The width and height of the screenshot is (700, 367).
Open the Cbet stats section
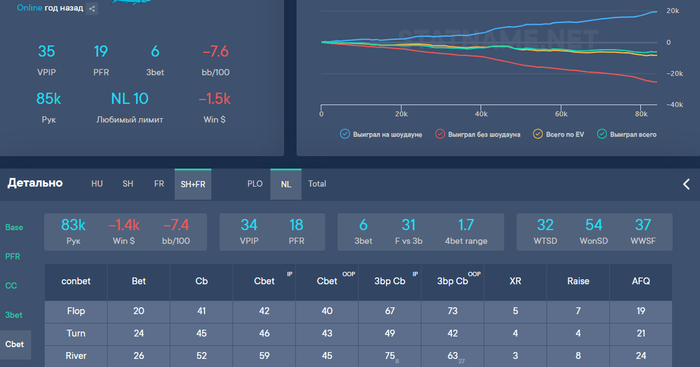[15, 344]
